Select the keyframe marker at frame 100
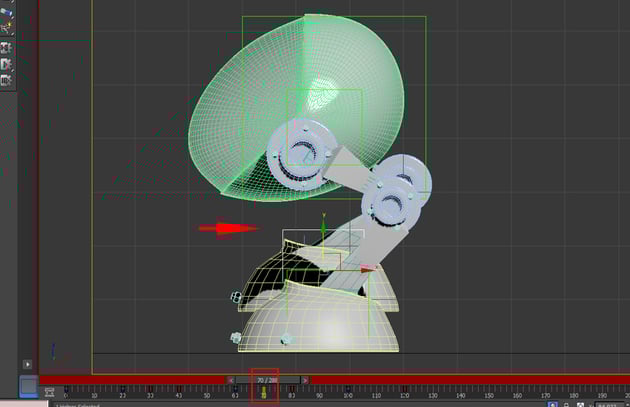Viewport: 630px width, 407px height. pyautogui.click(x=348, y=389)
